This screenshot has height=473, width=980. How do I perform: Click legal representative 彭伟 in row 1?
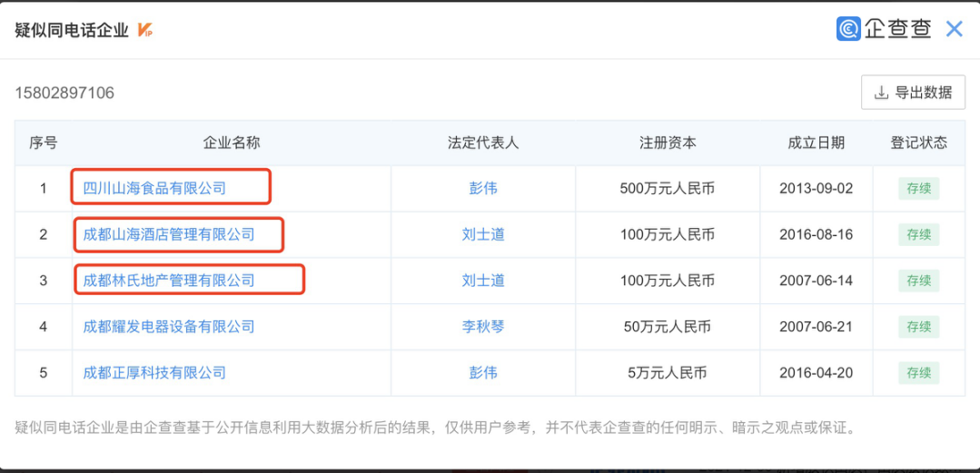pyautogui.click(x=483, y=189)
